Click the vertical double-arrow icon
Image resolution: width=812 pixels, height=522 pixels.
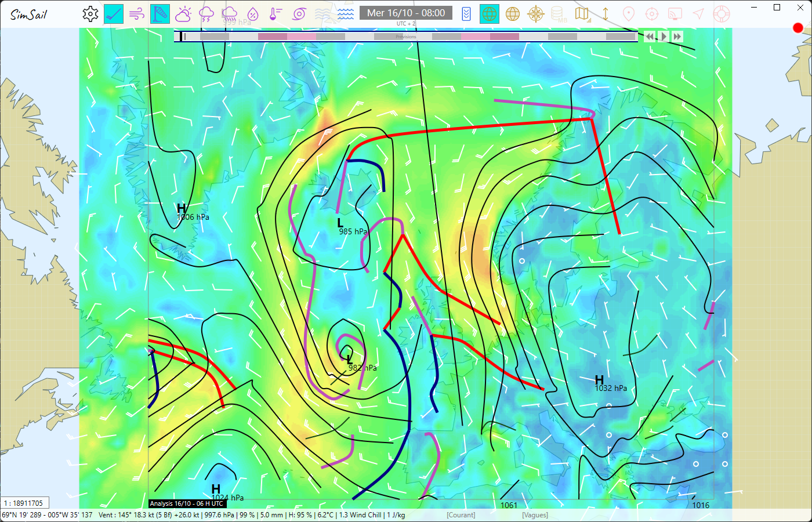coord(606,14)
